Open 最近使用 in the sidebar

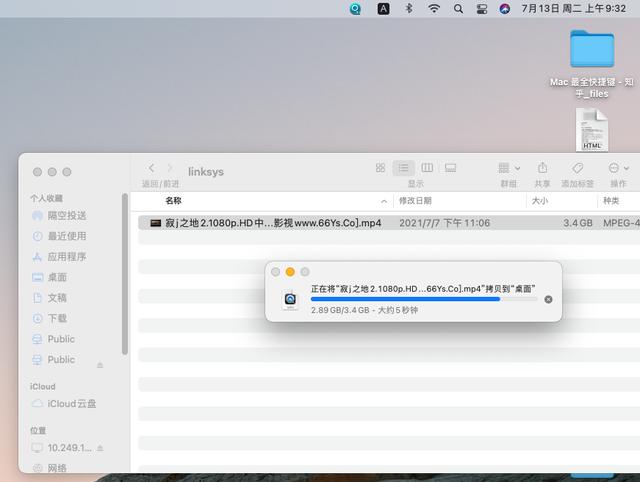pyautogui.click(x=67, y=236)
